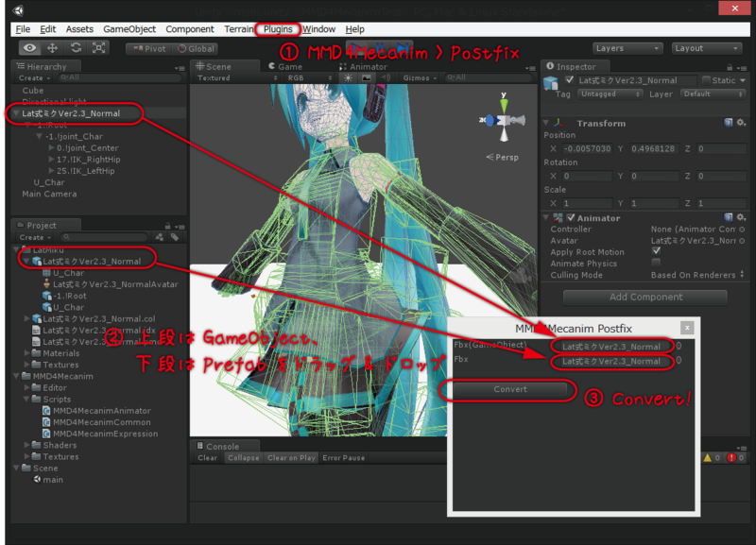Click the scene view lighting sun icon
Image resolution: width=756 pixels, height=545 pixels.
[347, 78]
